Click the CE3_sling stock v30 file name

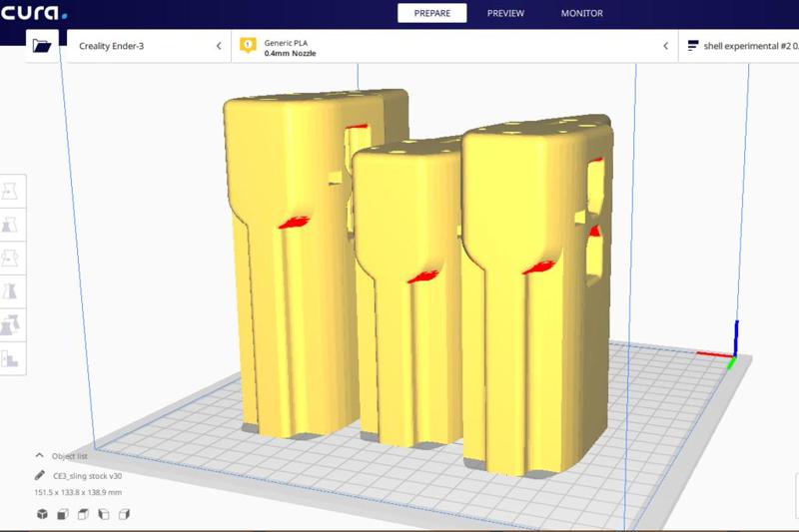[x=88, y=476]
